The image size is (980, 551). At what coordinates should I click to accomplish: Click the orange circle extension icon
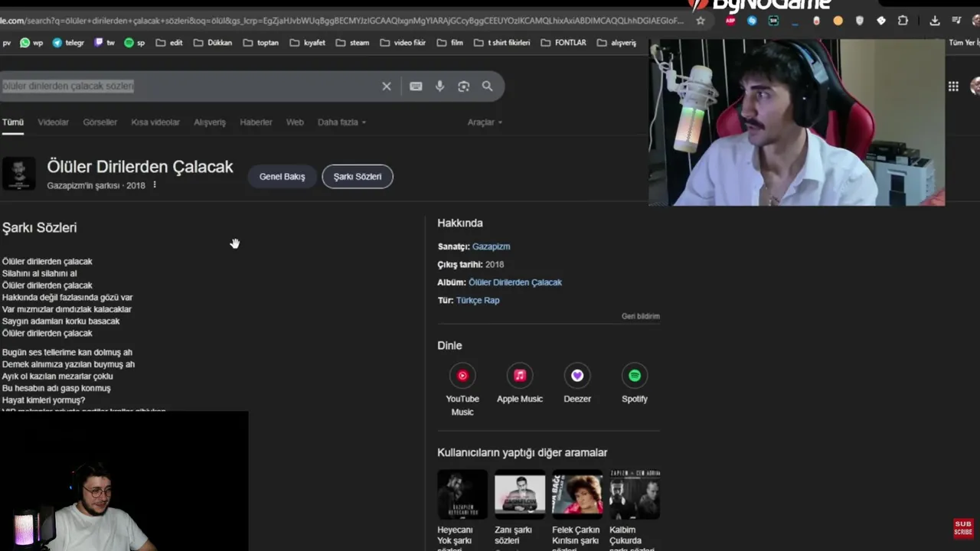[838, 21]
